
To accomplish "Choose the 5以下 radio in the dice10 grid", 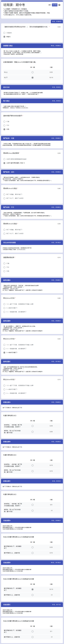I will [33, 78].
